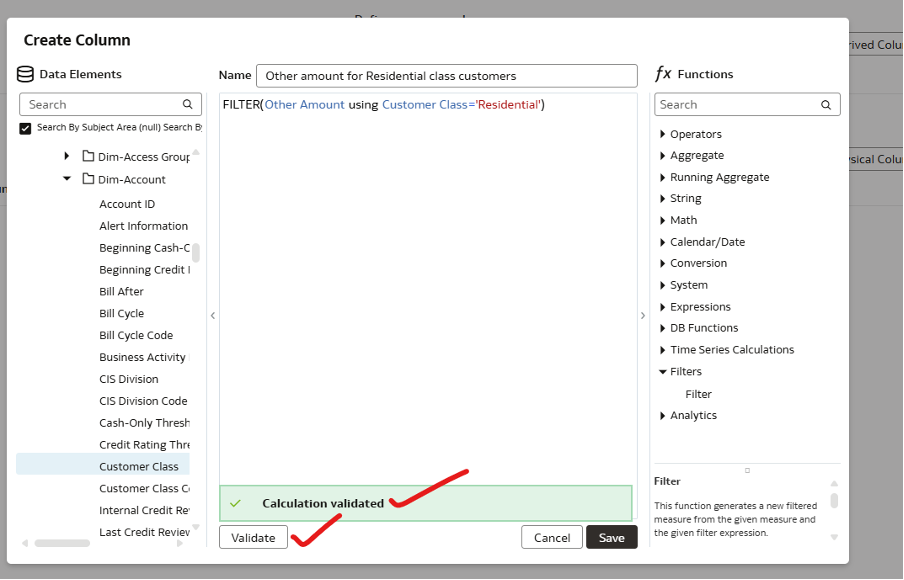Click the Dim-Account folder icon
The width and height of the screenshot is (904, 580).
[88, 180]
